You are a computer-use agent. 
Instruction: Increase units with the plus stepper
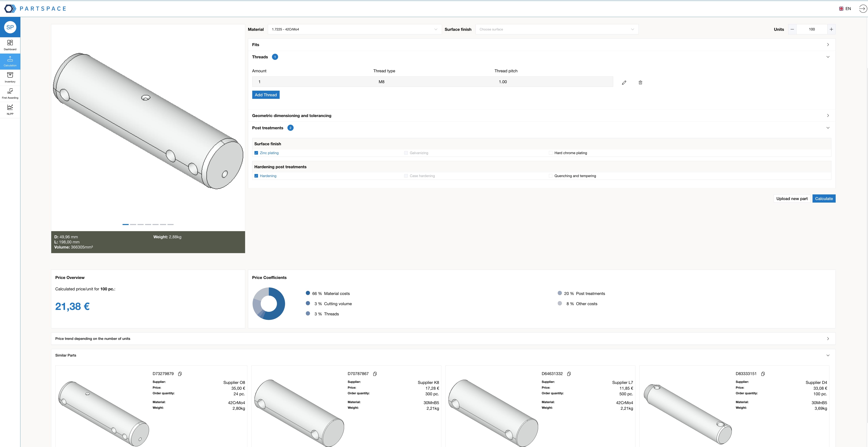(831, 29)
